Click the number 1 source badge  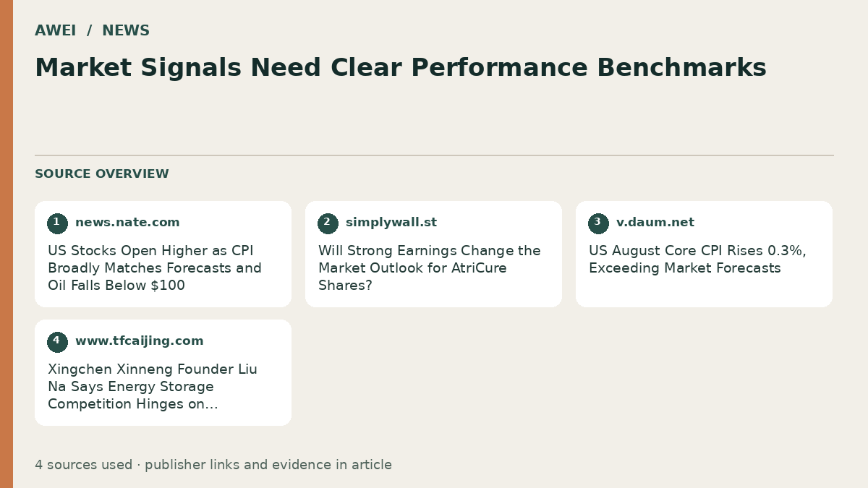pyautogui.click(x=57, y=223)
